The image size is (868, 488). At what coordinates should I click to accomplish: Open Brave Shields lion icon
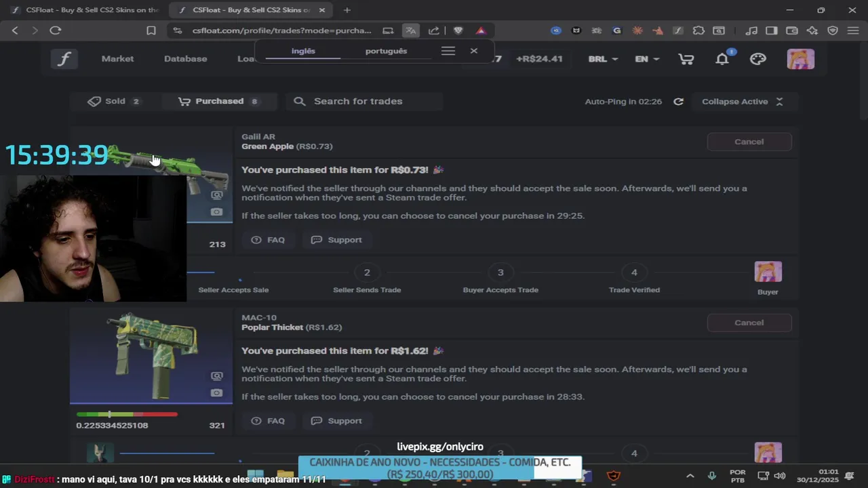click(458, 30)
